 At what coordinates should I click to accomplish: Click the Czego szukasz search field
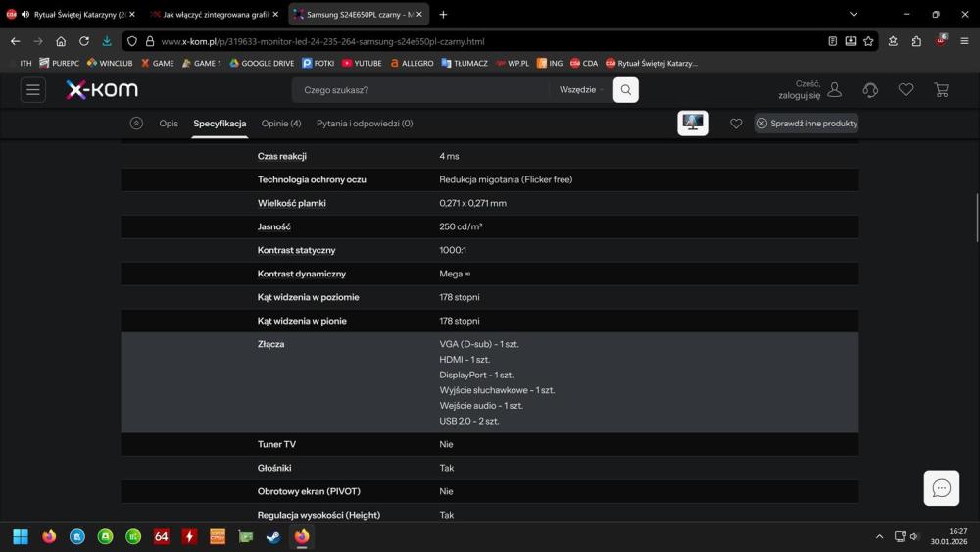point(421,90)
